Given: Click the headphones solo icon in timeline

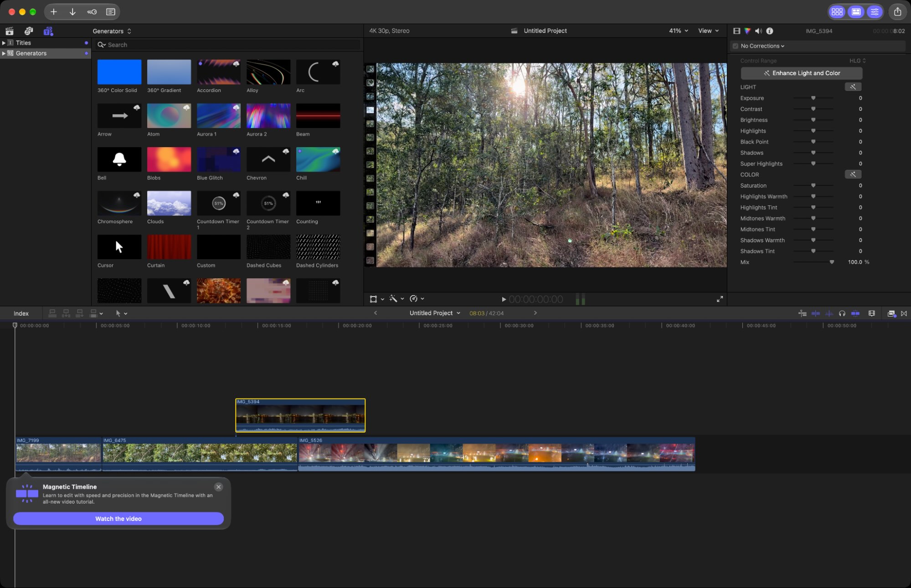Looking at the screenshot, I should pos(842,313).
